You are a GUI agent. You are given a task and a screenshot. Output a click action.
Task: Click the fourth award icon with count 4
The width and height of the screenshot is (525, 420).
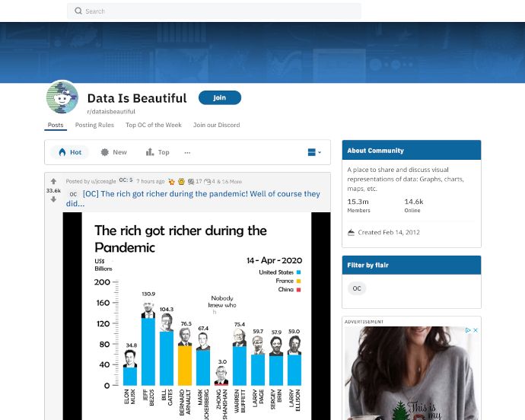tap(209, 182)
